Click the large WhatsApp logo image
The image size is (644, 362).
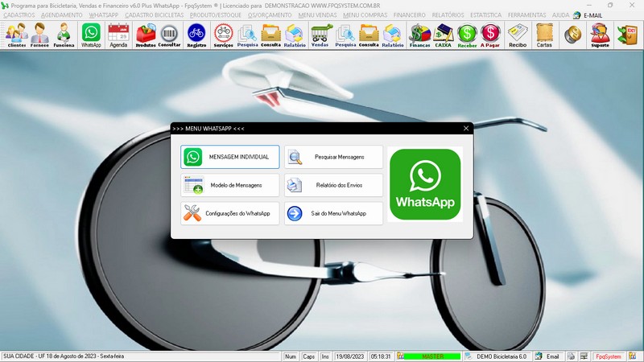[425, 184]
